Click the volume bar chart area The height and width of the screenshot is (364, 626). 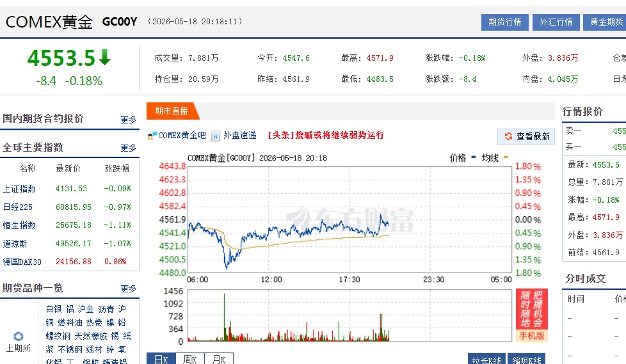pos(349,316)
